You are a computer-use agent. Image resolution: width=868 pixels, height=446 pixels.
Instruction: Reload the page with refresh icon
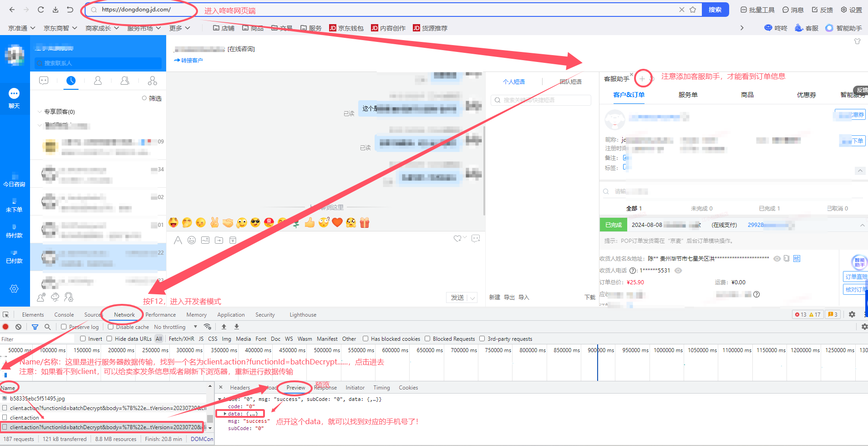(x=41, y=10)
